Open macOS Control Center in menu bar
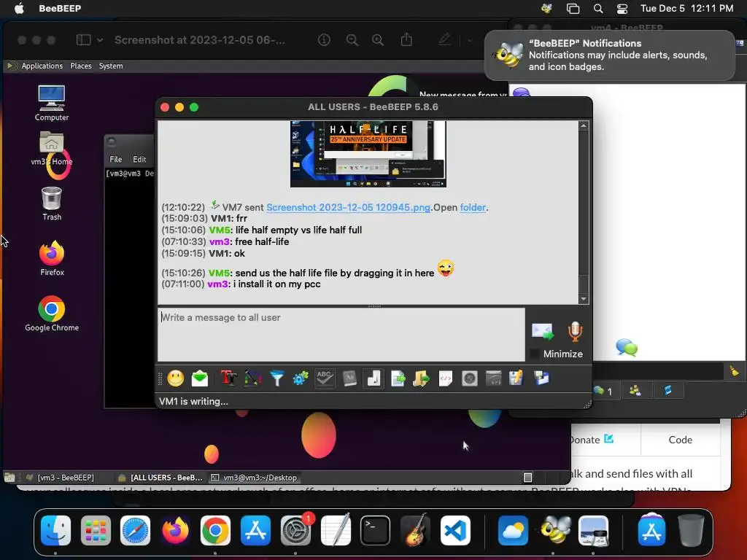 [622, 9]
